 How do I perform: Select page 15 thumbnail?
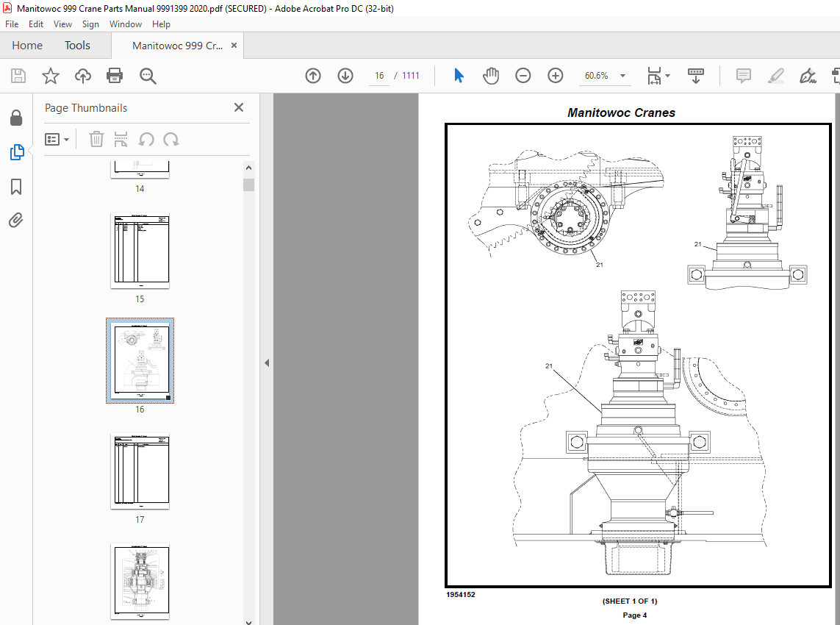click(x=140, y=250)
